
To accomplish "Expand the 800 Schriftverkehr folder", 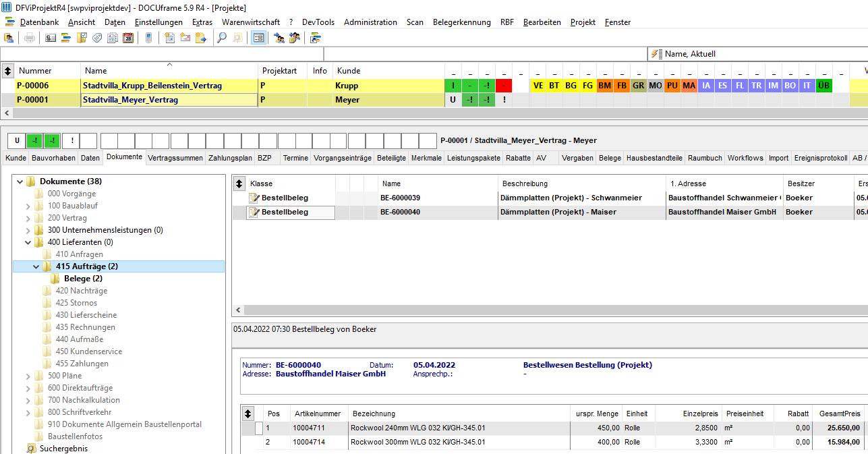I will click(28, 412).
